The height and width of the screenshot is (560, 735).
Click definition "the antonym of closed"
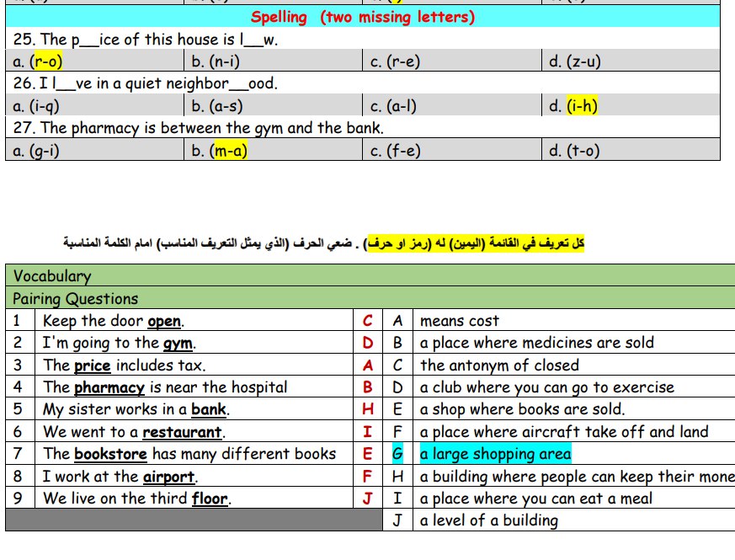pos(499,365)
